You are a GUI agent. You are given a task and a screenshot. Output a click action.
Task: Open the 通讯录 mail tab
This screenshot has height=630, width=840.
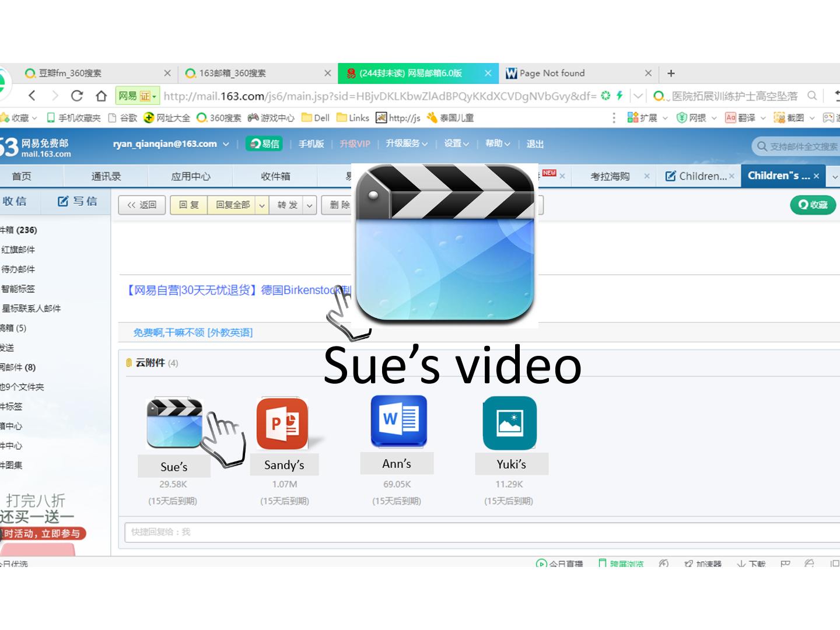106,176
